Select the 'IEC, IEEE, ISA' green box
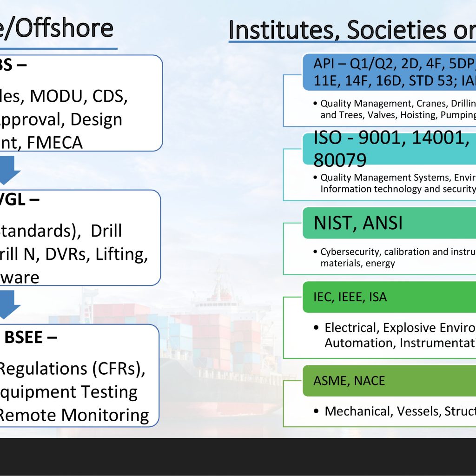Viewport: 476px width, 476px height. tap(389, 297)
